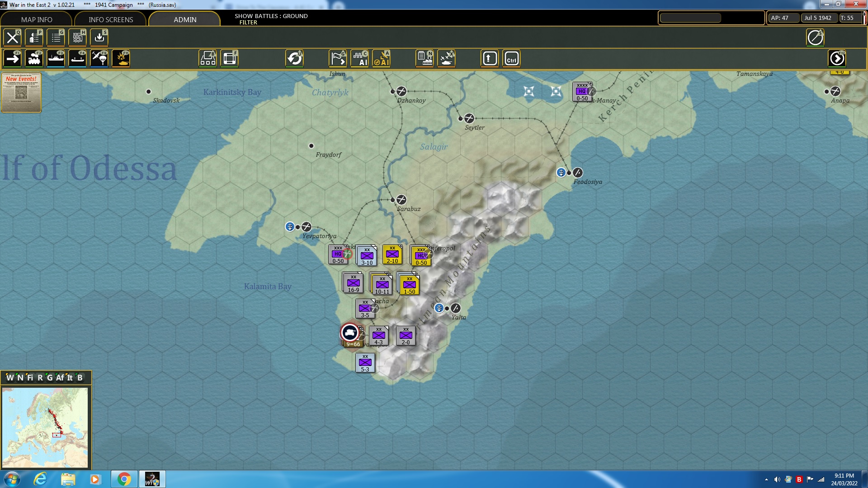Click the Feodosiya port anchor icon

561,173
